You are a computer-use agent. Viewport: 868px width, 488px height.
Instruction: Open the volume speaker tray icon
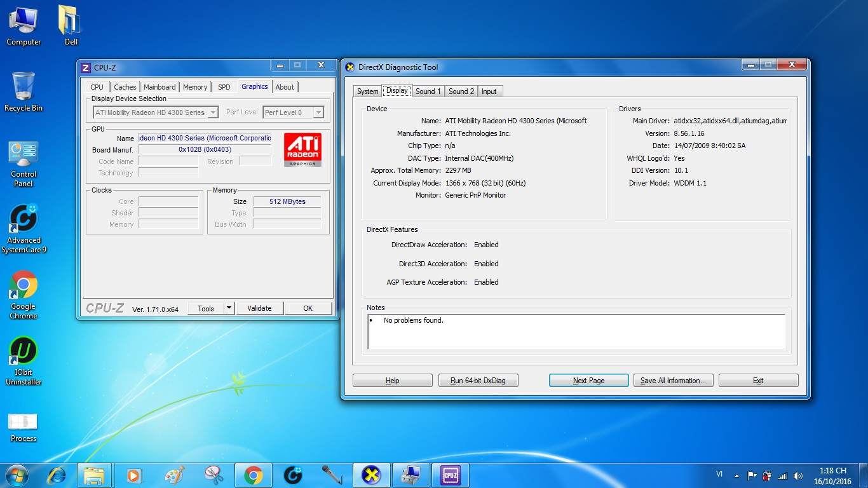pos(798,475)
